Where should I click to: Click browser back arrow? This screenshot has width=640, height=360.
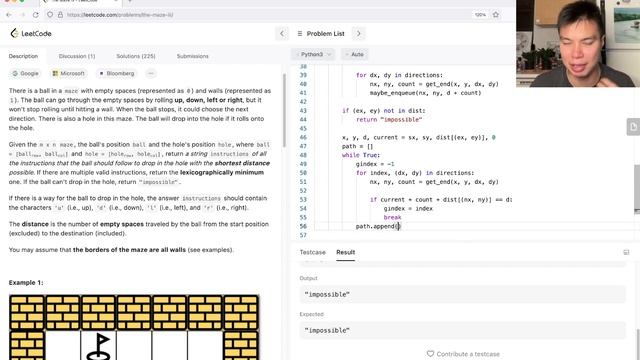coord(9,15)
